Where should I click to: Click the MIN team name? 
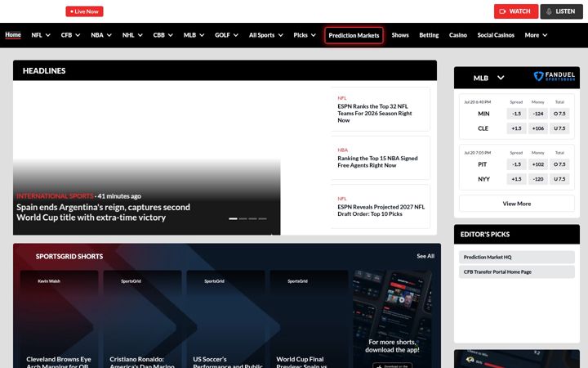(x=483, y=114)
